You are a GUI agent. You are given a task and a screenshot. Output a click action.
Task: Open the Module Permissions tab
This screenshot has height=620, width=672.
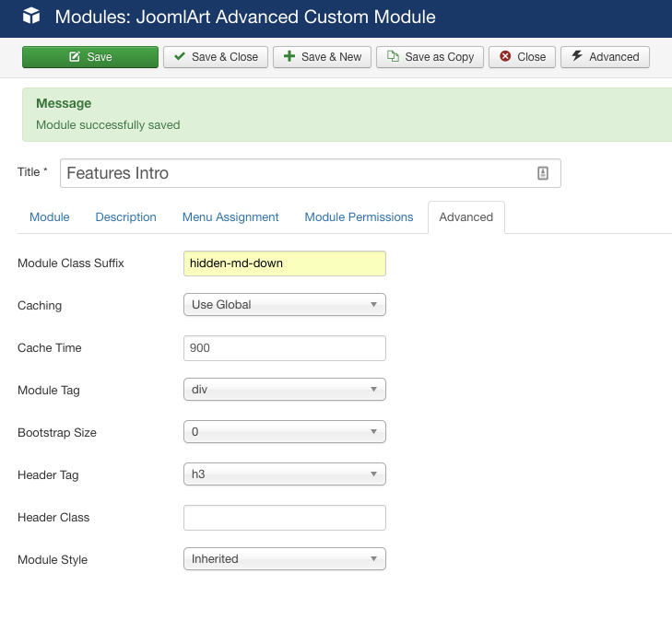359,217
